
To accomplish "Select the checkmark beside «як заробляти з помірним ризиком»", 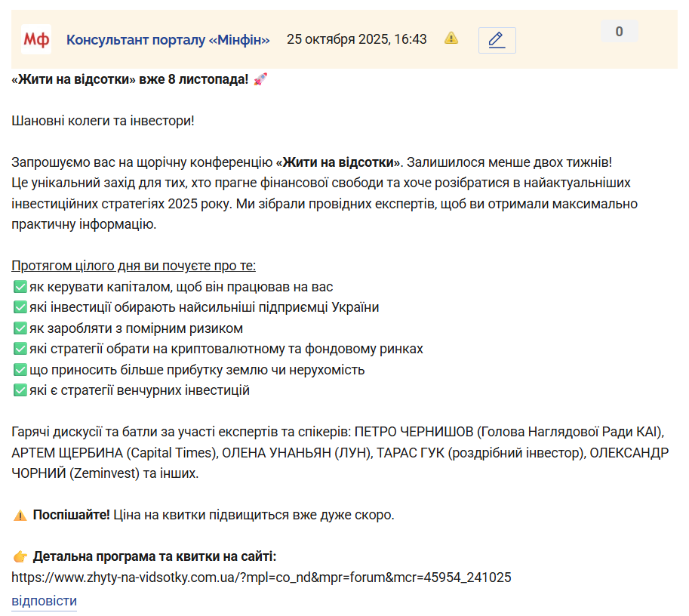I will pos(20,328).
